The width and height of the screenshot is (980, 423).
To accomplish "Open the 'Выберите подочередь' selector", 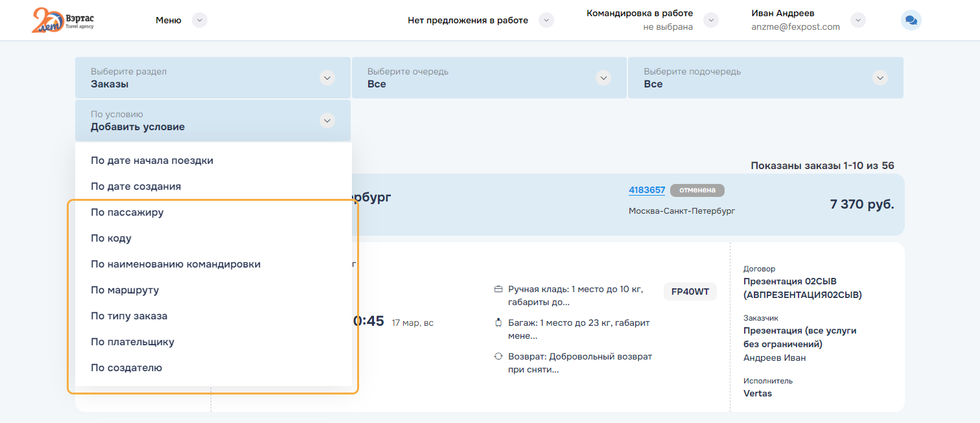I will pyautogui.click(x=880, y=78).
